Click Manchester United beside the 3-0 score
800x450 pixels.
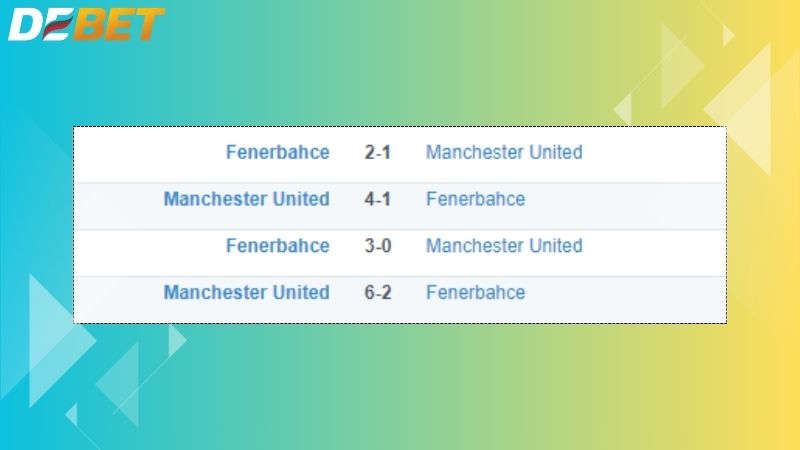point(504,246)
